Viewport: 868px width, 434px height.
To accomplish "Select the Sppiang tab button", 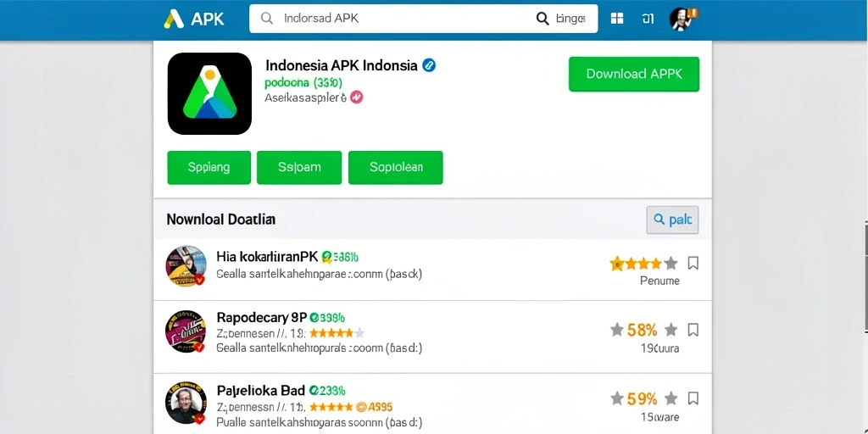I will [x=209, y=167].
